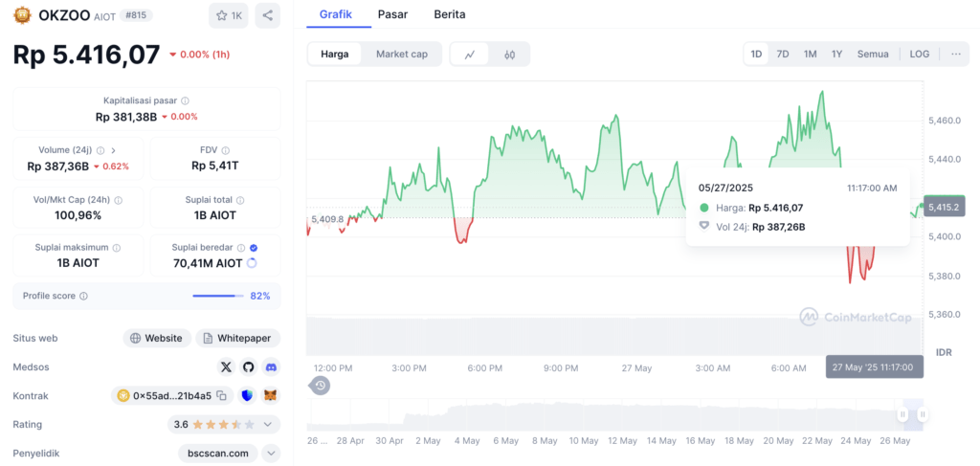Open Volume (24j) details arrow
Viewport: 980px width, 466px height.
click(113, 150)
